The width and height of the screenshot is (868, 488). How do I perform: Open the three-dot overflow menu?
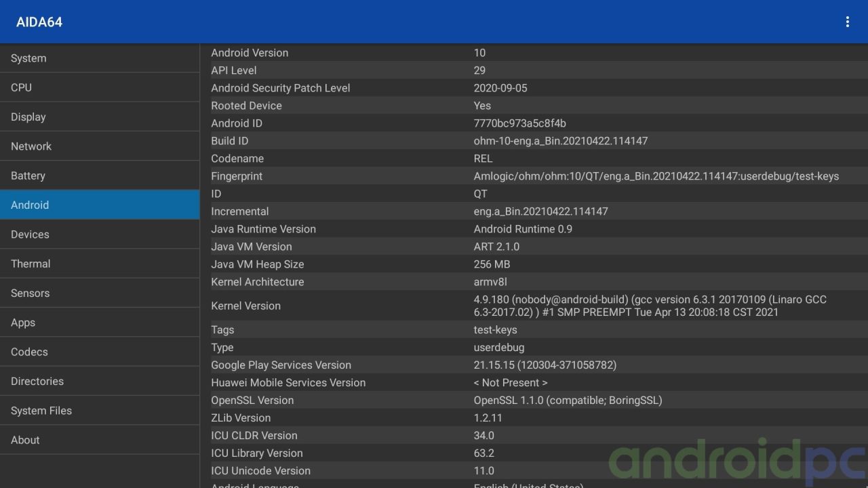[x=847, y=22]
